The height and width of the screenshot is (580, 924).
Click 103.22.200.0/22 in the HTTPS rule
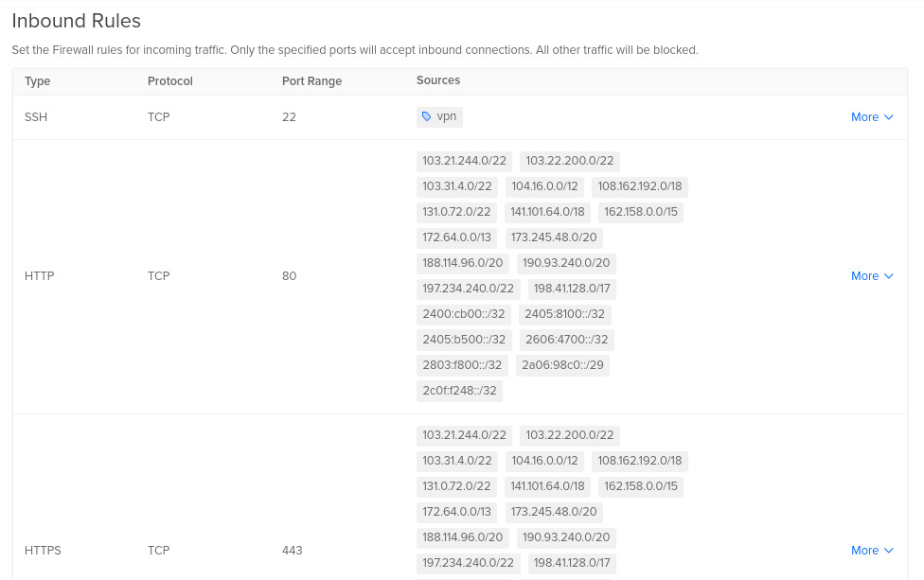tap(570, 435)
